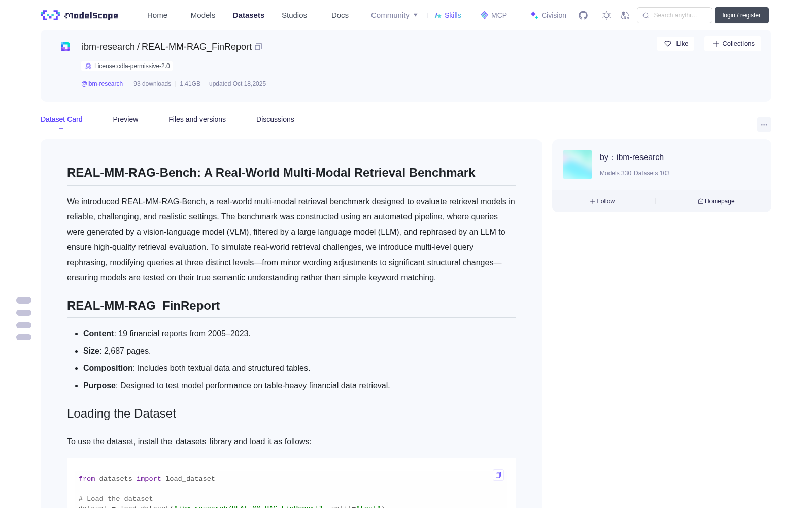This screenshot has width=812, height=508.
Task: Follow the ibm-research organization
Action: [x=602, y=201]
